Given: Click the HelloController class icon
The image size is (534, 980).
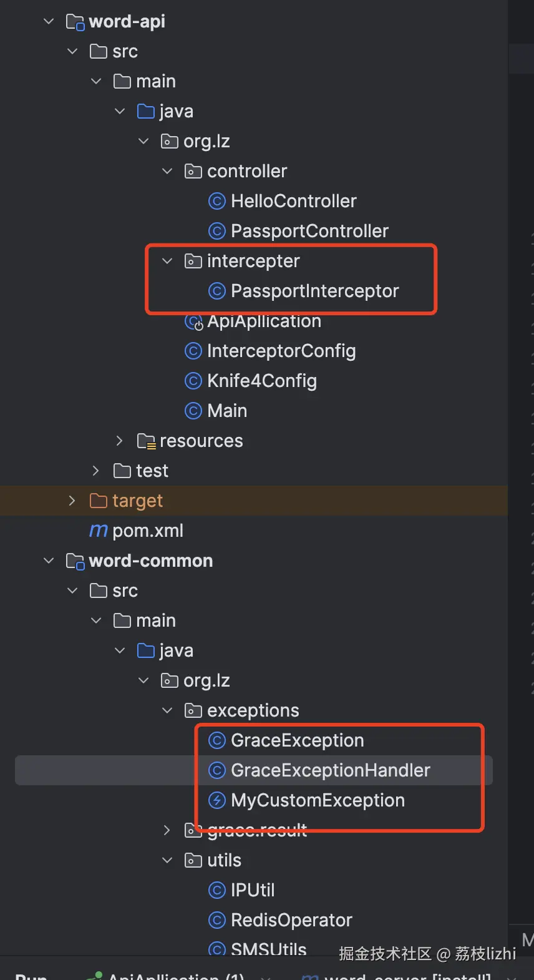Looking at the screenshot, I should point(216,201).
